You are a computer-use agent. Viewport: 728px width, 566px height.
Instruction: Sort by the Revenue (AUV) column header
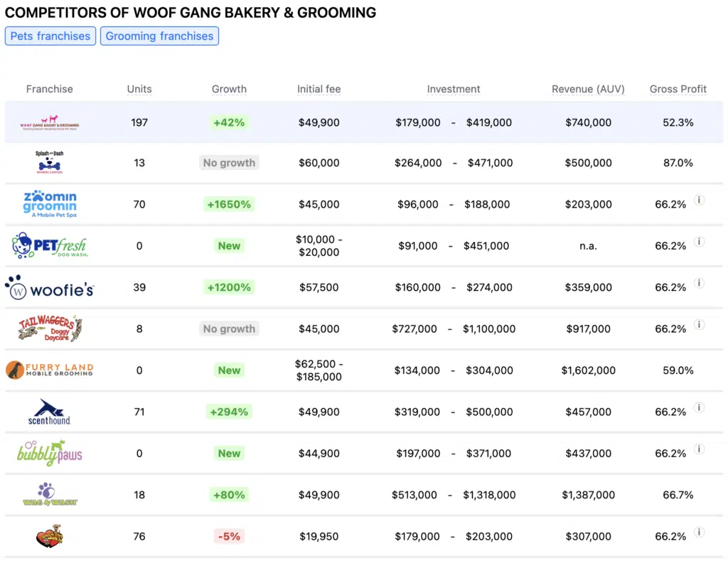tap(588, 89)
